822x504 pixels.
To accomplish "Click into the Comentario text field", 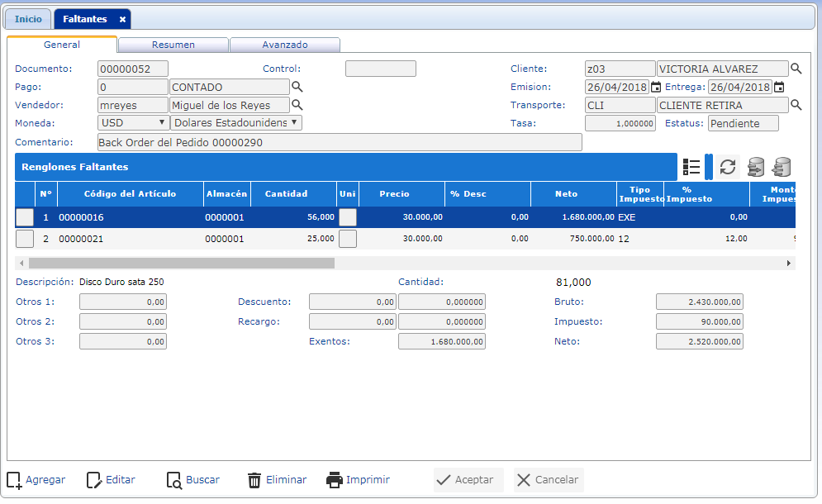I will tap(339, 142).
